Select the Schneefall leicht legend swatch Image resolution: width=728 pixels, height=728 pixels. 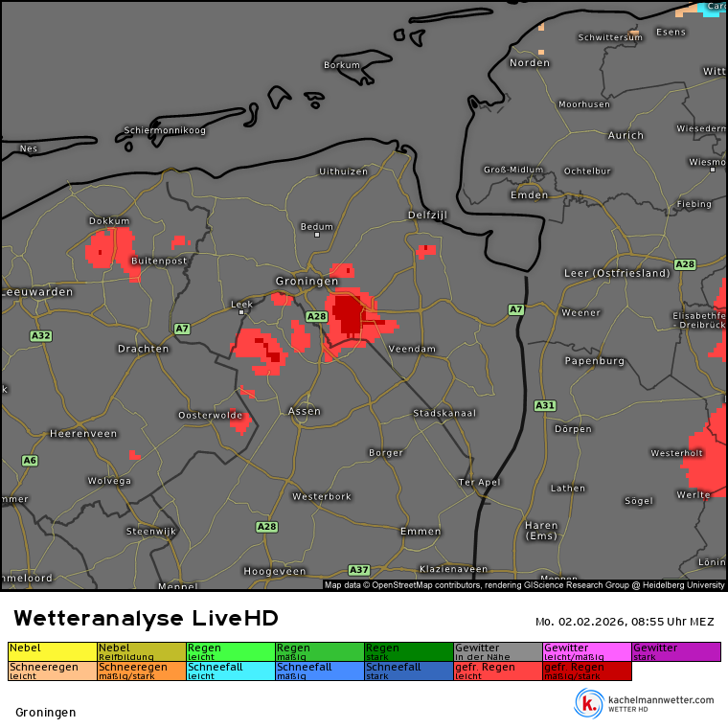click(231, 671)
